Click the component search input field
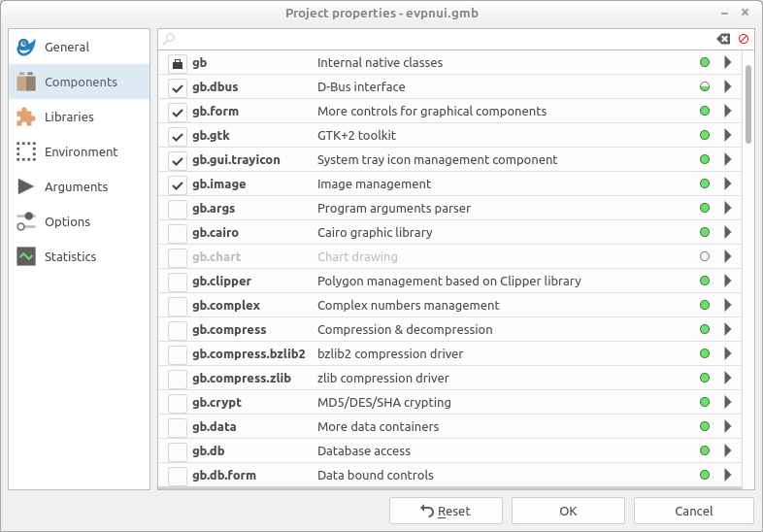763x532 pixels. 437,39
